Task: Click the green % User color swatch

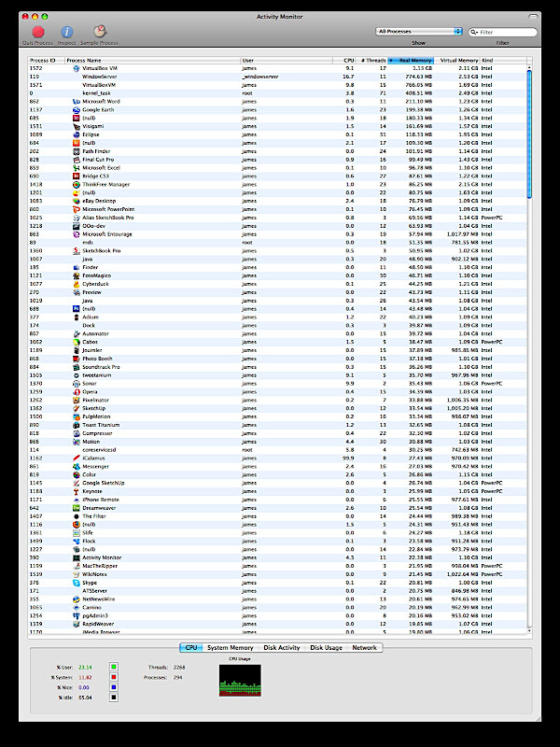Action: click(113, 667)
